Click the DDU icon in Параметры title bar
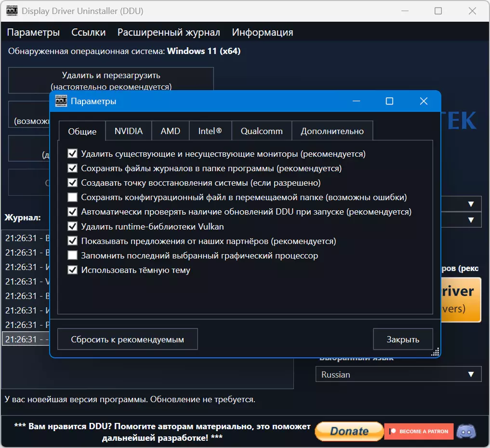 pos(61,101)
